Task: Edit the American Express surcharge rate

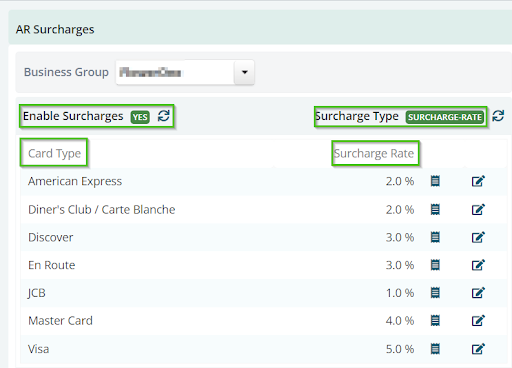Action: pyautogui.click(x=478, y=181)
